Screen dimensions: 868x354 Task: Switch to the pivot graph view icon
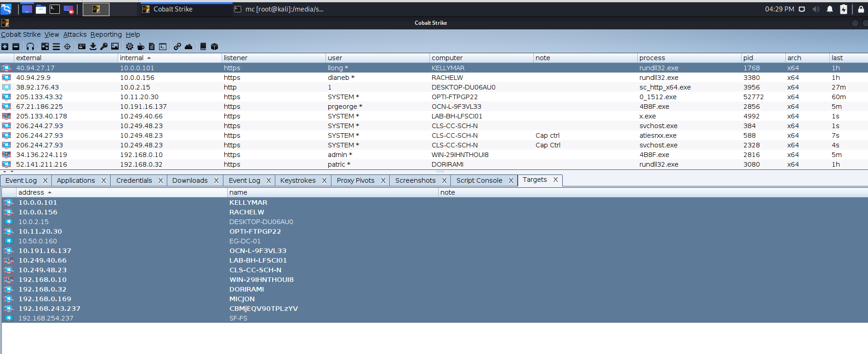(x=45, y=46)
